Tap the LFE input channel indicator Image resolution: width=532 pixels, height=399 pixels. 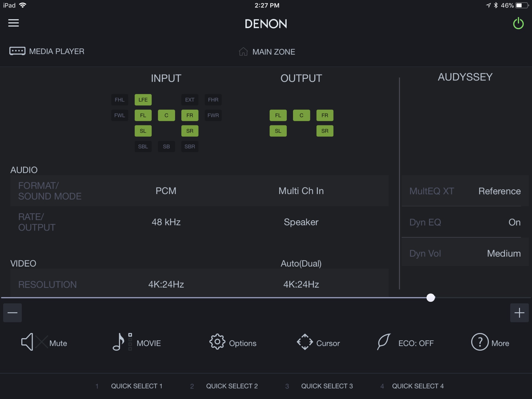point(143,100)
